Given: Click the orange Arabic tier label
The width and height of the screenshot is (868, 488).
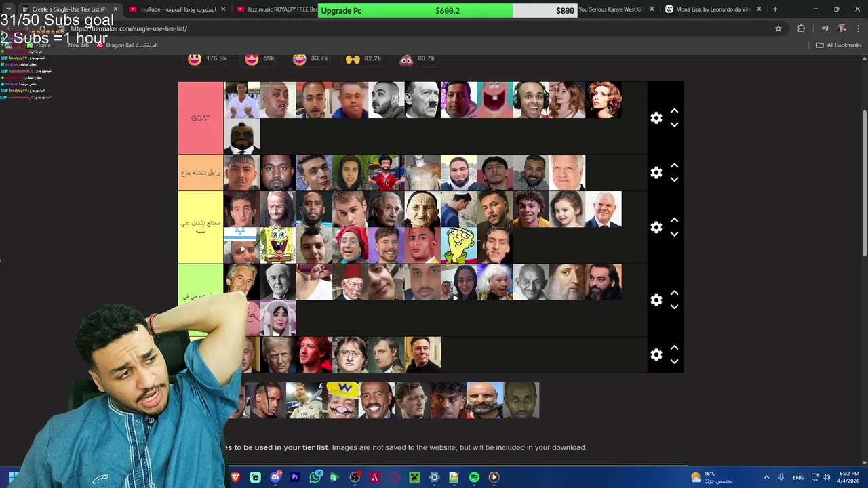Looking at the screenshot, I should (x=201, y=173).
